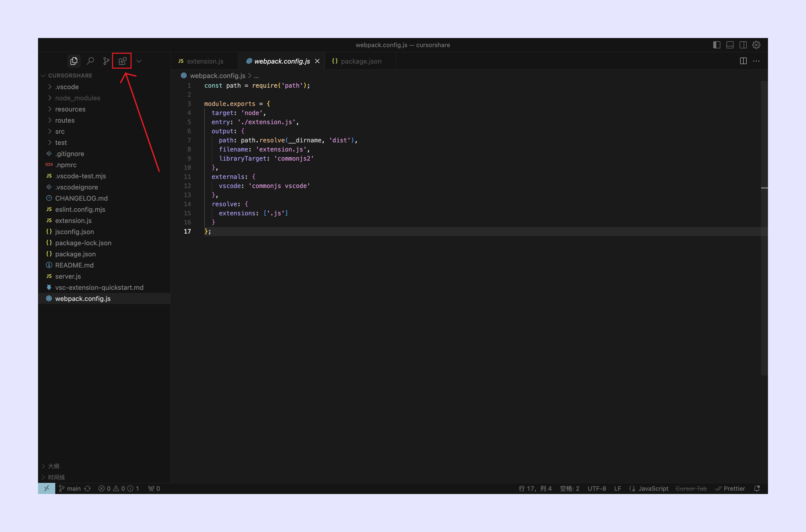806x532 pixels.
Task: Click line number 17 in gutter
Action: [187, 231]
